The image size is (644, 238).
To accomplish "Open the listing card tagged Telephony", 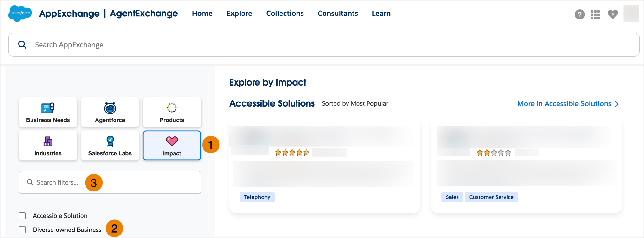I will coord(325,165).
